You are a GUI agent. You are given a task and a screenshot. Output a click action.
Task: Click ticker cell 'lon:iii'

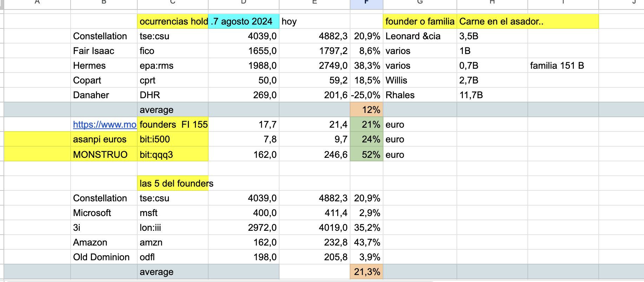[x=173, y=228]
